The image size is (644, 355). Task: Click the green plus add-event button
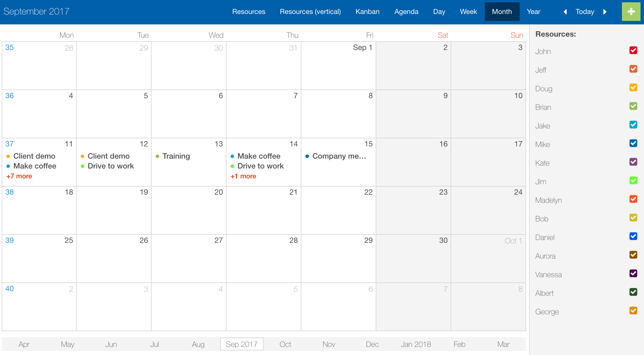click(631, 12)
